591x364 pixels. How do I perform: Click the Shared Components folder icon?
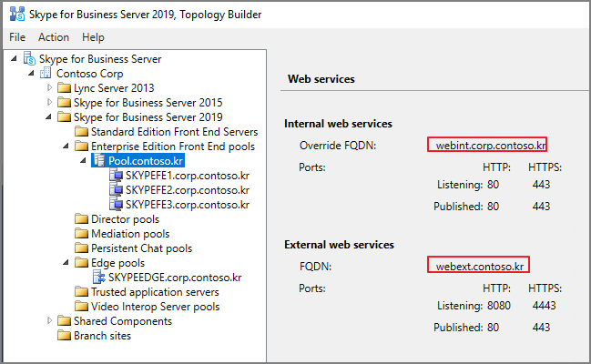click(x=64, y=320)
